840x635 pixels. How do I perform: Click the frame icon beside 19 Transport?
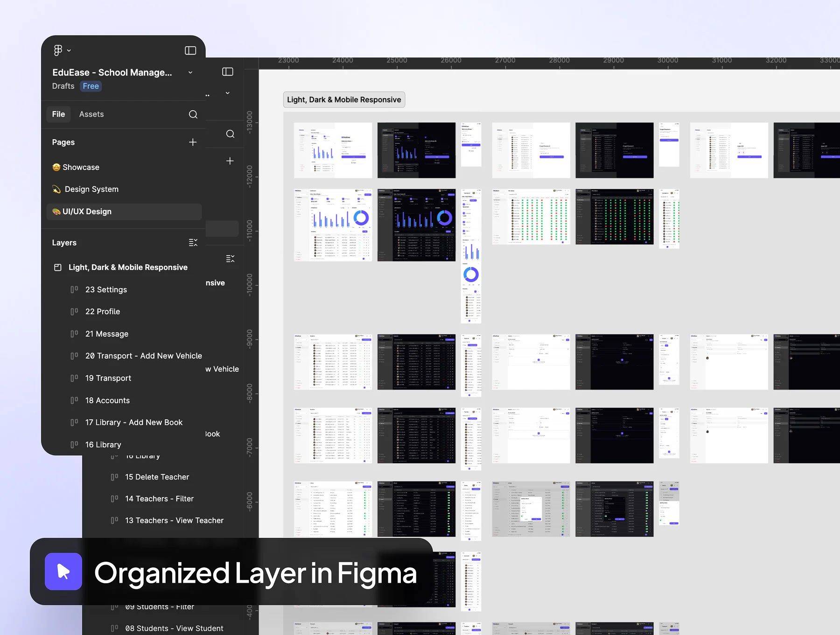tap(74, 378)
